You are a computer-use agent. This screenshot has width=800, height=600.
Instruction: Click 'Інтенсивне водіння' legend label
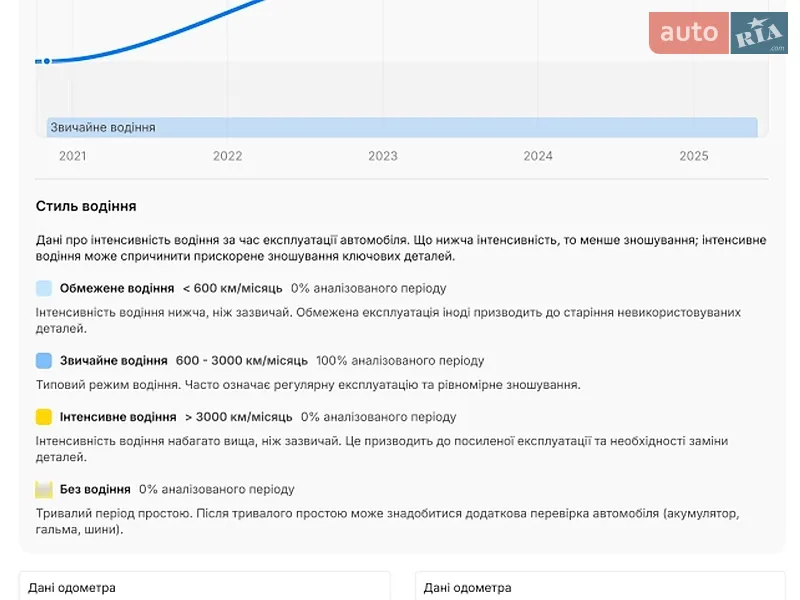tap(118, 417)
